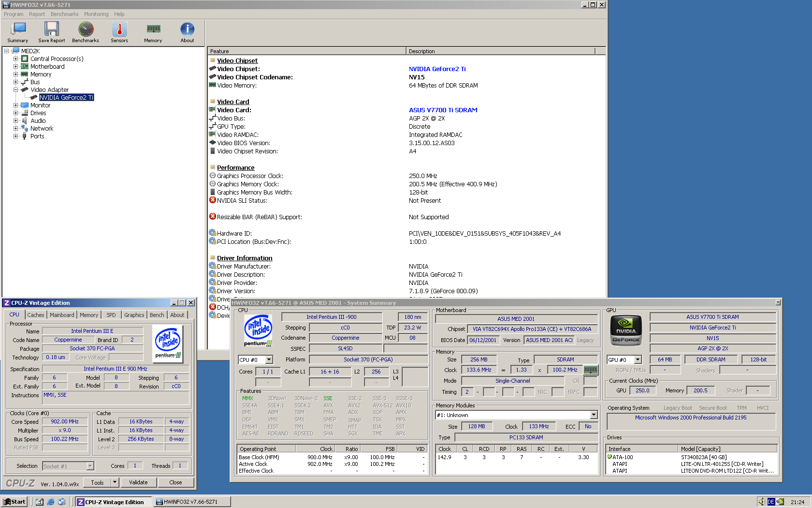This screenshot has height=508, width=812.
Task: Open the Program menu
Action: [x=14, y=14]
